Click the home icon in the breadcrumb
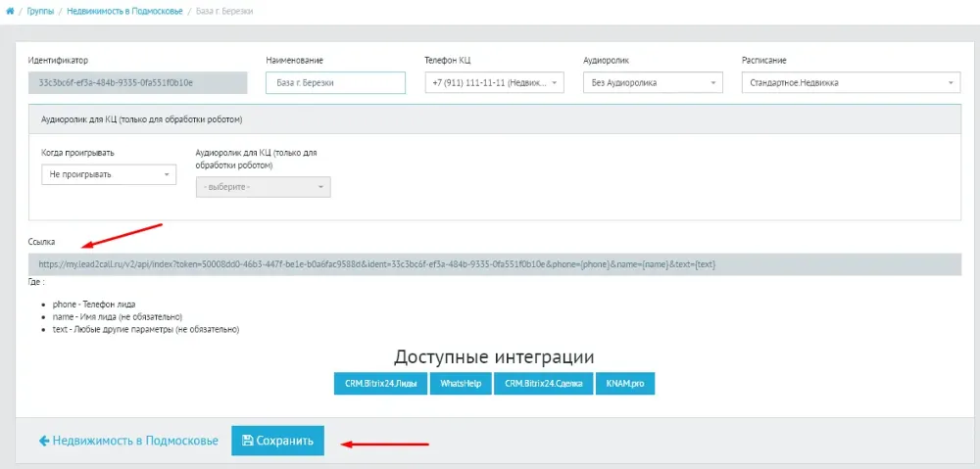The height and width of the screenshot is (469, 980). click(x=10, y=9)
